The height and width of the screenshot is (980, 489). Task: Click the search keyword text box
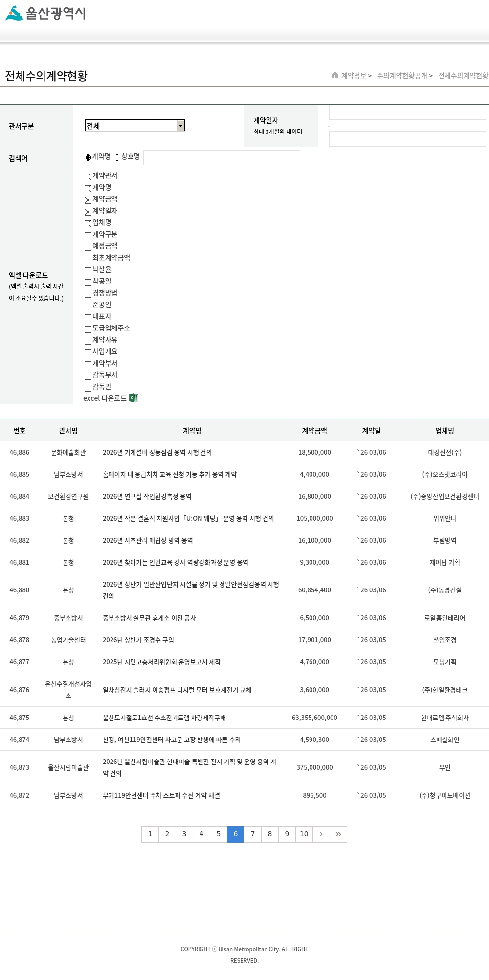(222, 158)
